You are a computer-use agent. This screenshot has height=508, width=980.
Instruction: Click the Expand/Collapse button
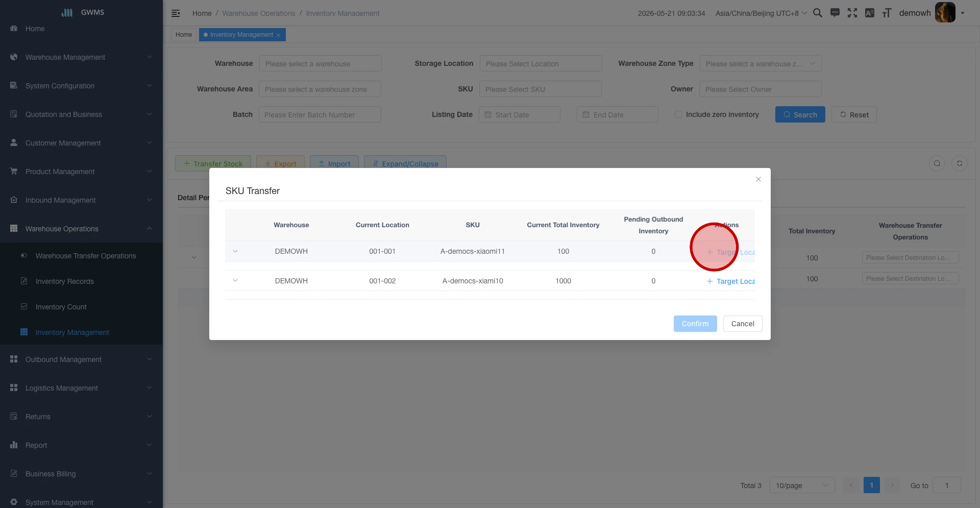[x=405, y=163]
